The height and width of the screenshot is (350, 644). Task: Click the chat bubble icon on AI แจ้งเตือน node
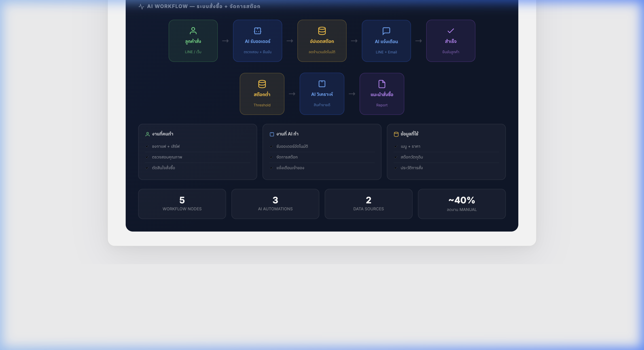point(386,31)
